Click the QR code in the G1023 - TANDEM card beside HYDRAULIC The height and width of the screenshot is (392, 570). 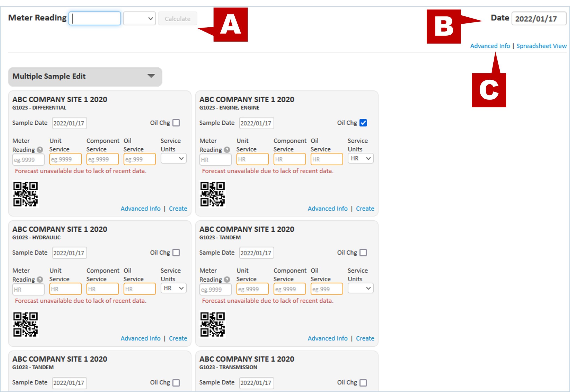[213, 324]
